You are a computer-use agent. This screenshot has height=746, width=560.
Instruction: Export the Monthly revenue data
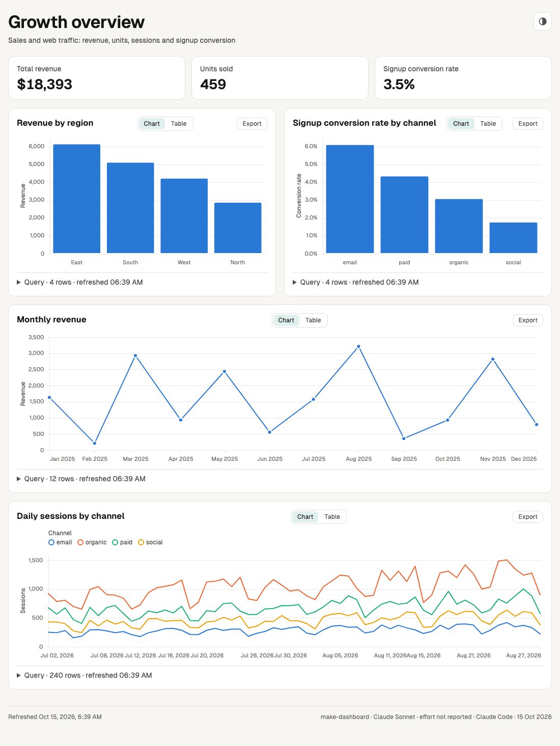[x=528, y=320]
